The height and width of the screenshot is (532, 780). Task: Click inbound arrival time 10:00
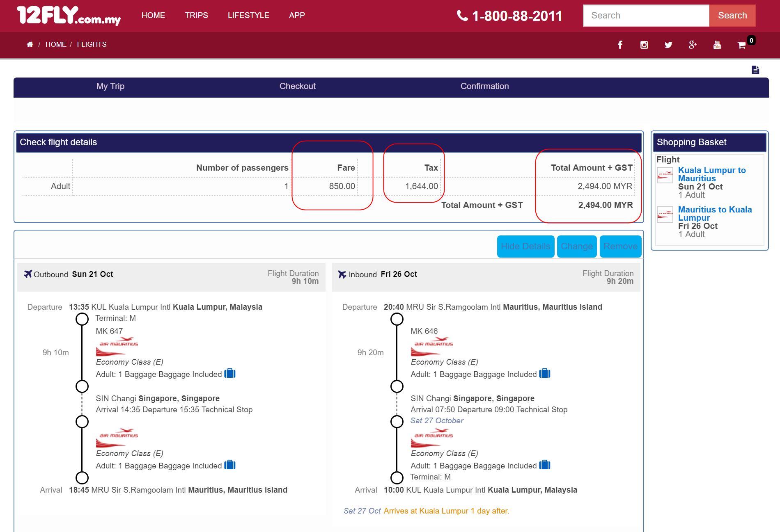point(394,490)
